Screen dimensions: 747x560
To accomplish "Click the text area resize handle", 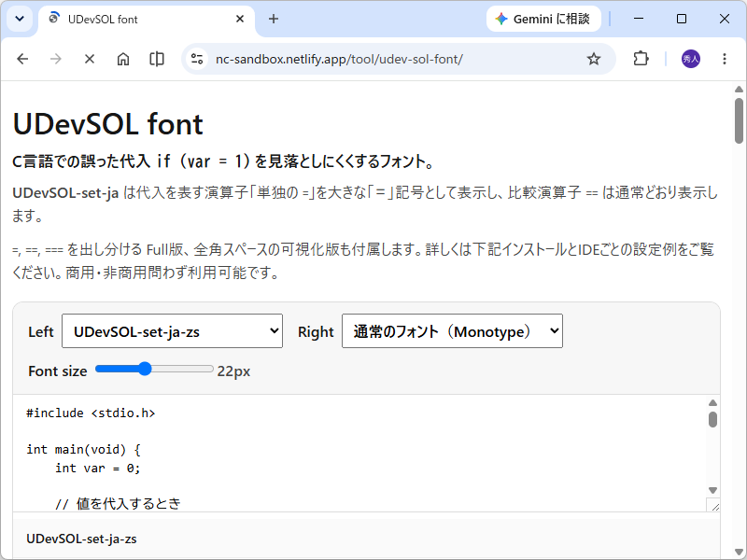I will point(714,506).
